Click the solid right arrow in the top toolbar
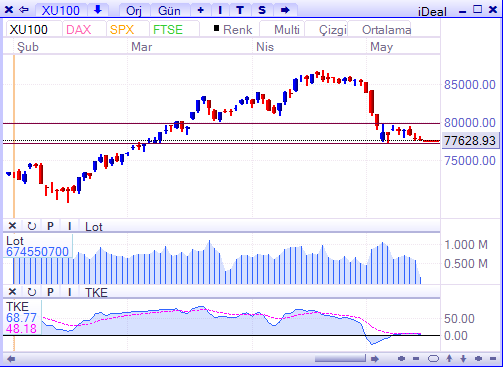 pos(285,10)
